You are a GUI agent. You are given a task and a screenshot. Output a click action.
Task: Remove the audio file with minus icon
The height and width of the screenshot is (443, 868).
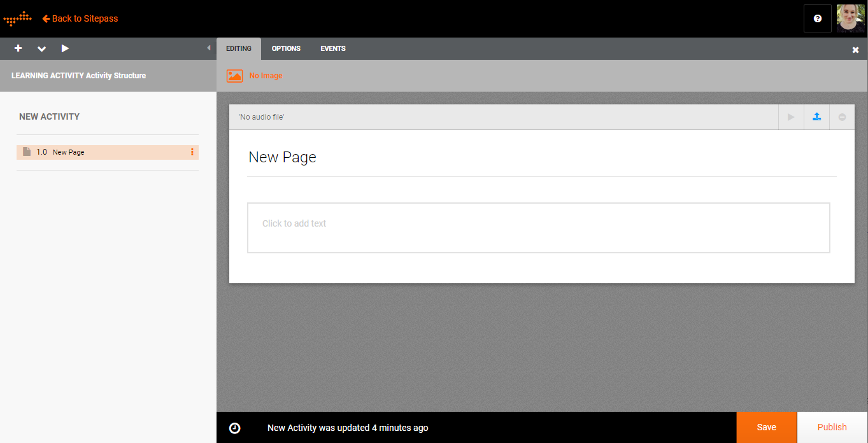[842, 117]
